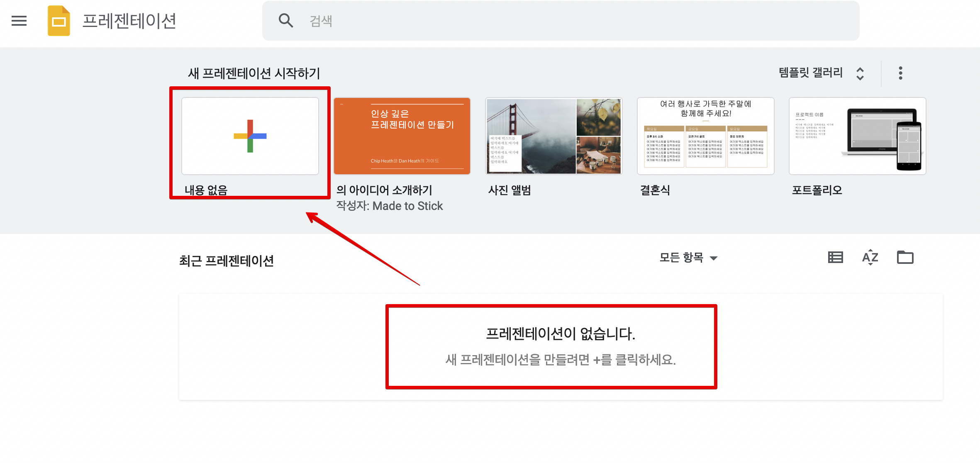
Task: Click the 내용 없음 label
Action: point(206,190)
